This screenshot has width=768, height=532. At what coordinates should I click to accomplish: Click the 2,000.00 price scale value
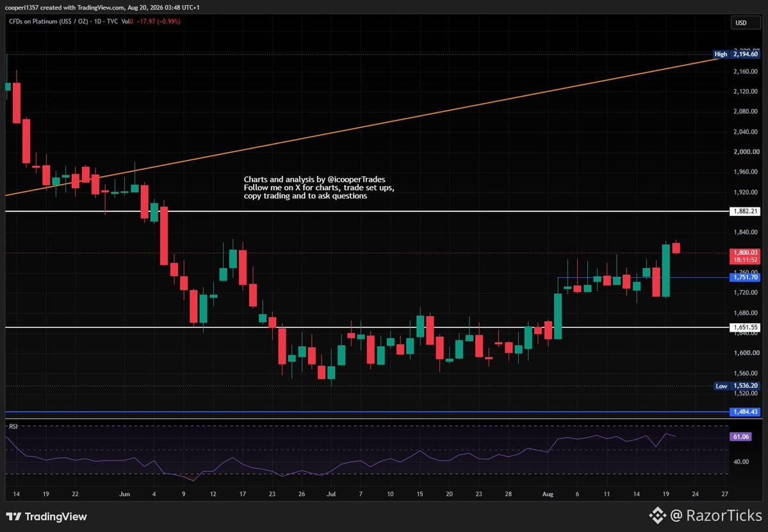click(x=746, y=152)
